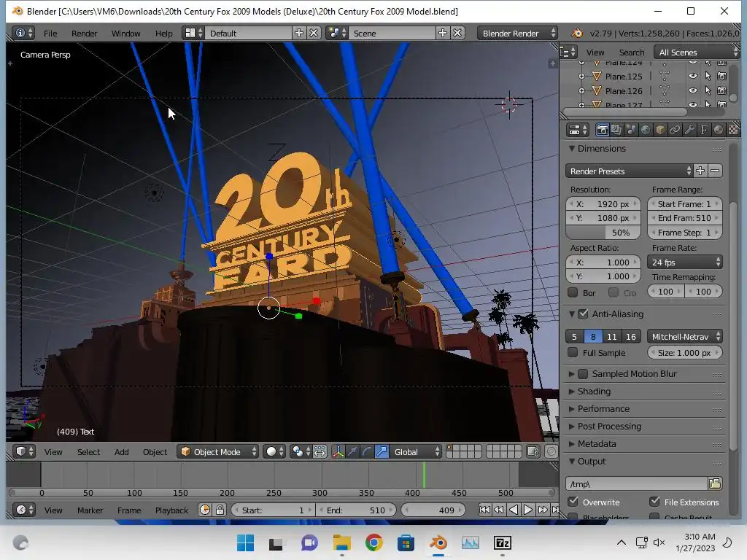Click the folder icon next to /tmp\ path
Image resolution: width=747 pixels, height=560 pixels.
[715, 484]
